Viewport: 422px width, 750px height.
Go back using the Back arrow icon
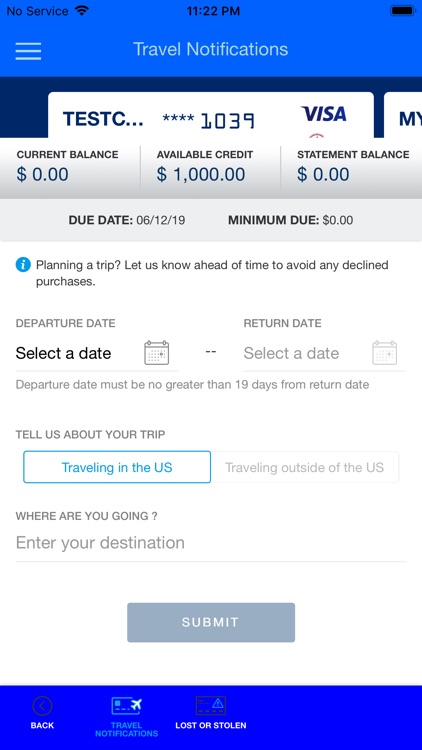[42, 706]
